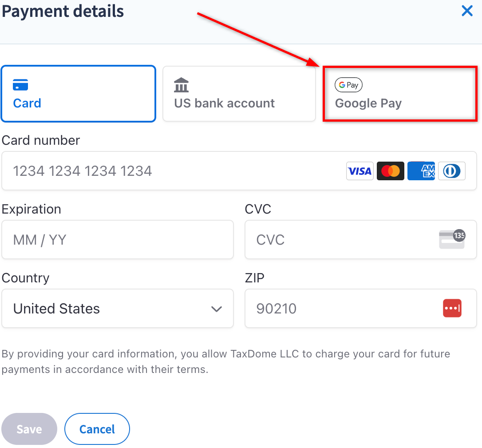Select the Card payment tab
This screenshot has height=448, width=482.
click(x=79, y=94)
